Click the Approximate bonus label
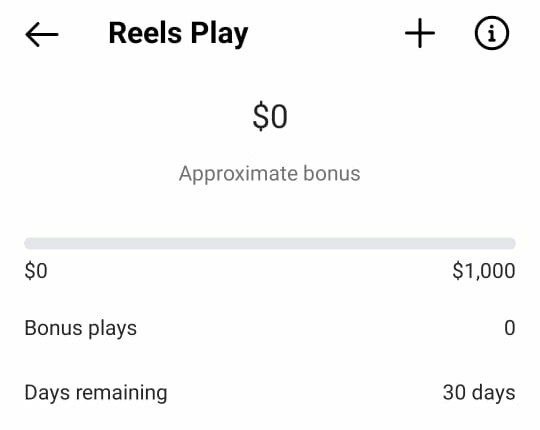 click(x=270, y=174)
